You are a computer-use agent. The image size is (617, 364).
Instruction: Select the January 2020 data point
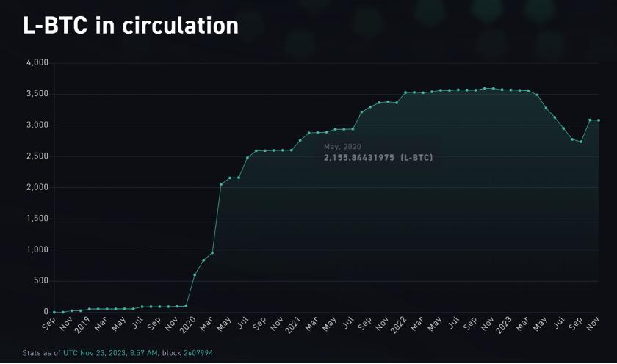(x=195, y=274)
